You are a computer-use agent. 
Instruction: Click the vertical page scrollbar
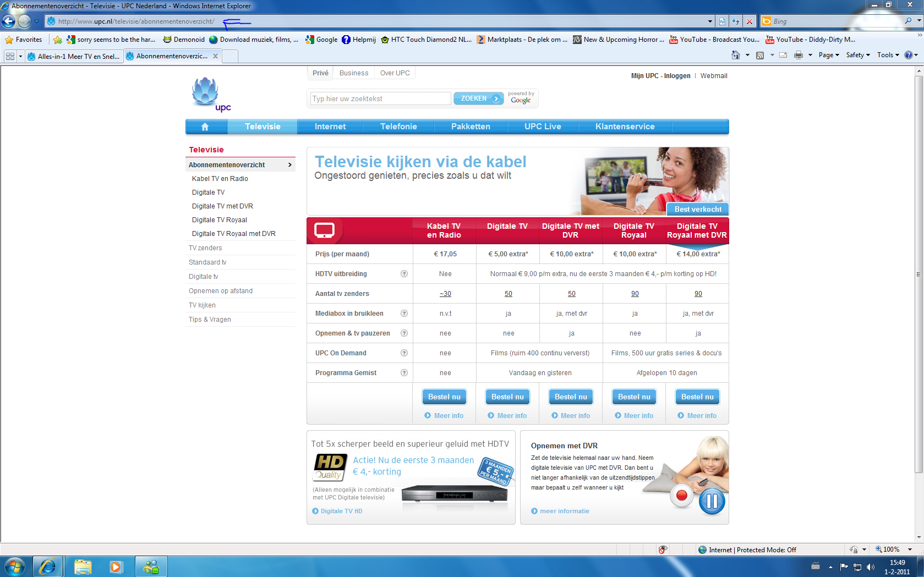click(x=918, y=275)
